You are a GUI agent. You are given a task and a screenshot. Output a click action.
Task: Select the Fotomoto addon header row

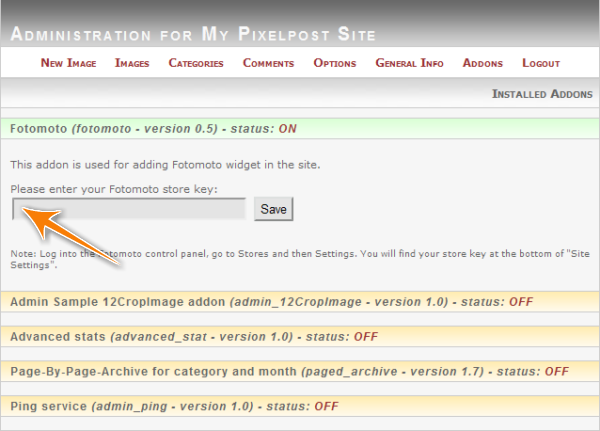tap(300, 129)
